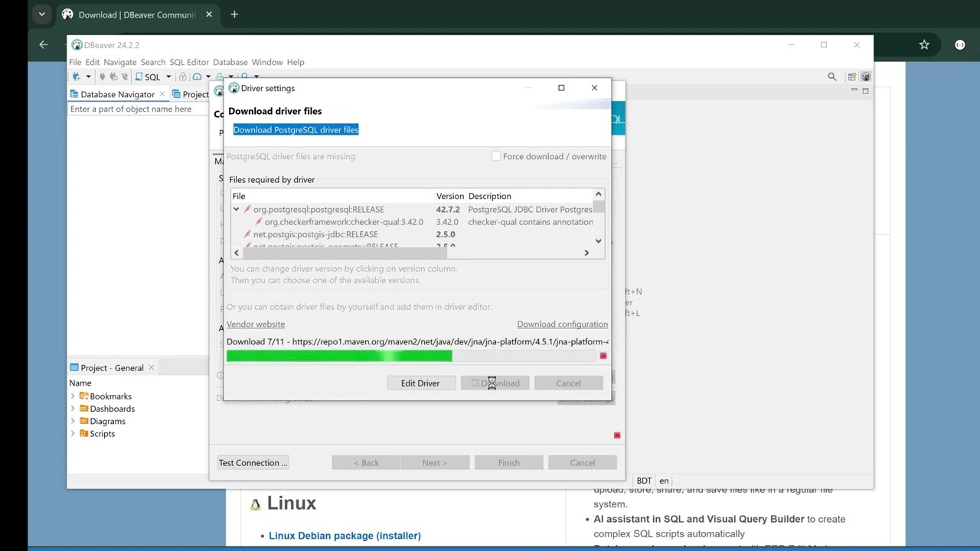Click the dashboard gauge icon in toolbar
980x551 pixels.
pos(197,77)
